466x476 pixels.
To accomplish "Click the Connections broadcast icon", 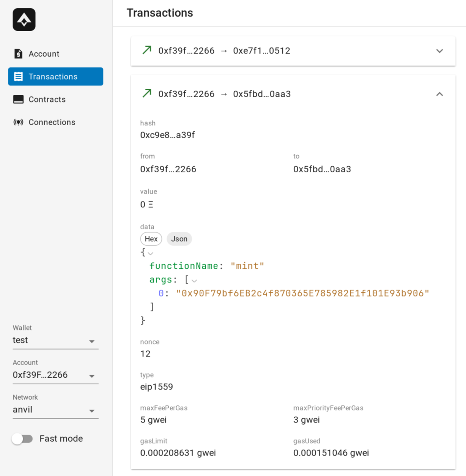I will [x=18, y=122].
